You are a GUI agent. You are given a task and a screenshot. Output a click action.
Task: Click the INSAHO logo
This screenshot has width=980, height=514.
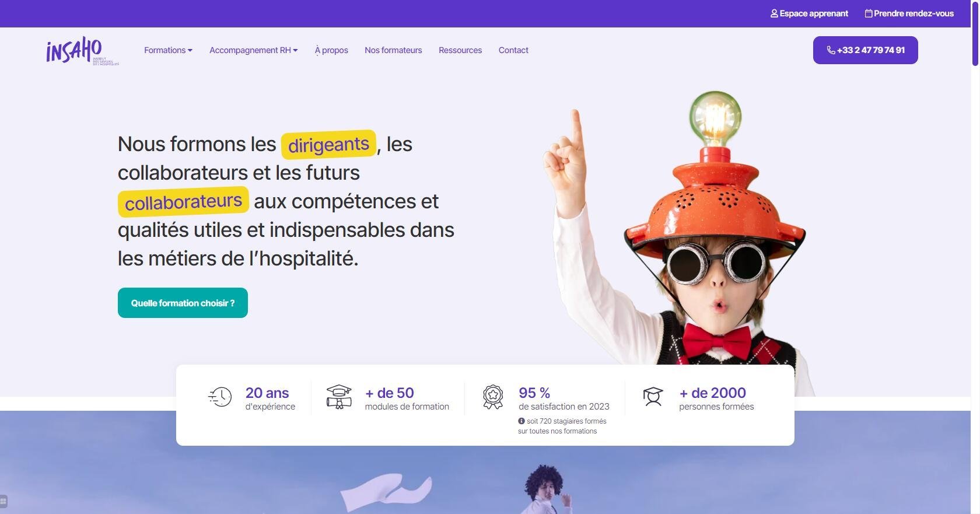(x=82, y=51)
